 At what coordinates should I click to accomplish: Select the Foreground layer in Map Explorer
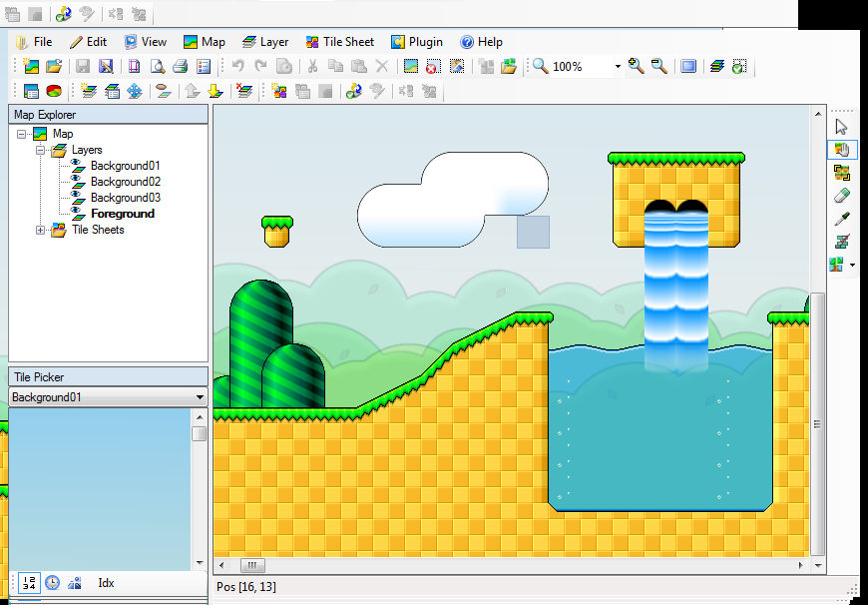coord(123,214)
